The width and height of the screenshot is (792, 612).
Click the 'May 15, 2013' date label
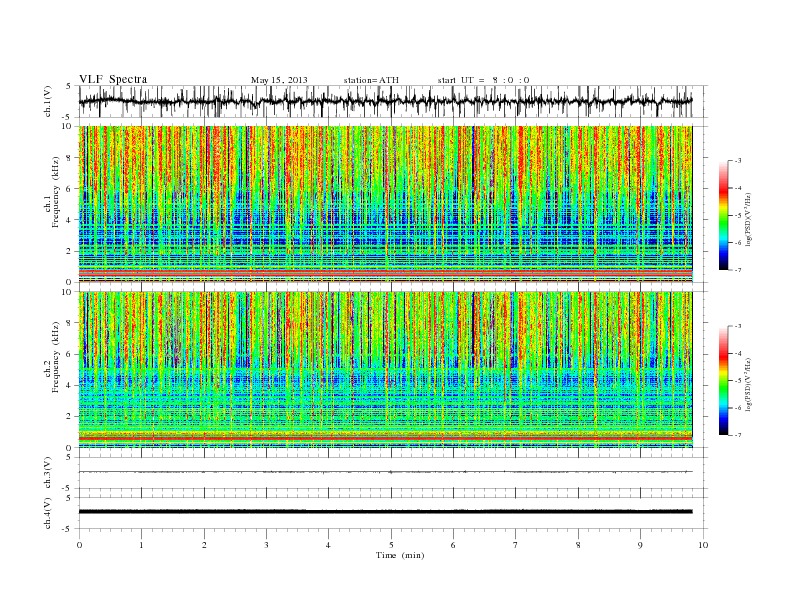[279, 80]
